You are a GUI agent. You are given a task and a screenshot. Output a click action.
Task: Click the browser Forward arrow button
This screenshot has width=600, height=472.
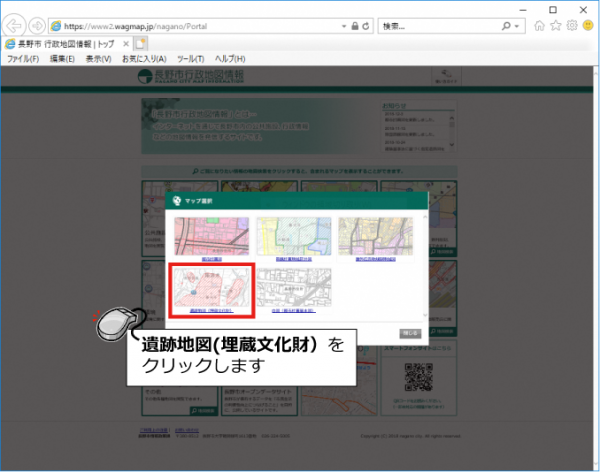pyautogui.click(x=37, y=25)
